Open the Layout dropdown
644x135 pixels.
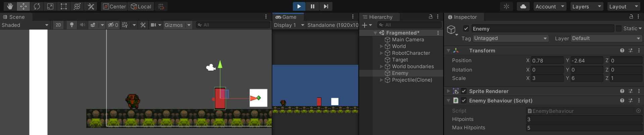(x=624, y=6)
